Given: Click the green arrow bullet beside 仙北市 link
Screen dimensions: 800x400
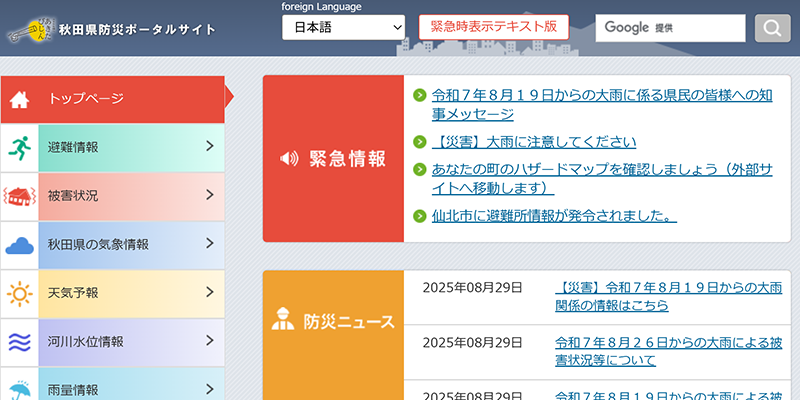Looking at the screenshot, I should tap(419, 216).
